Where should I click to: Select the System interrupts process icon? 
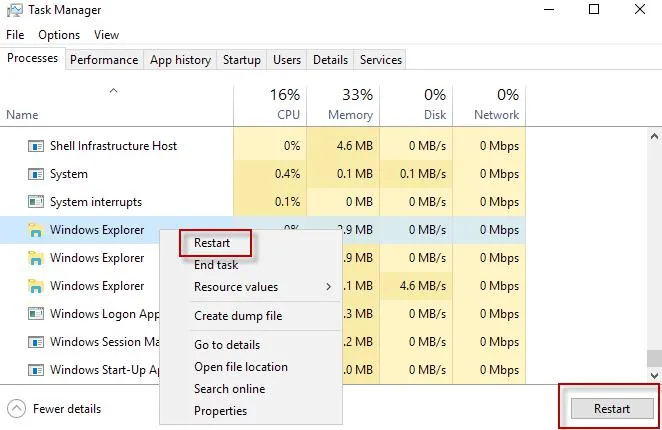35,202
